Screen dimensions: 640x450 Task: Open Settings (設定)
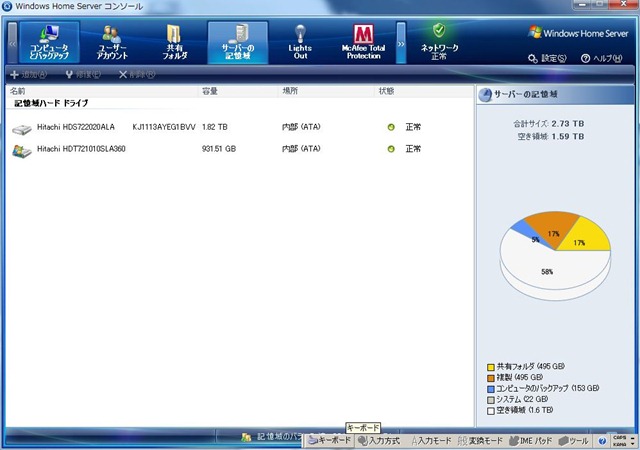[547, 58]
